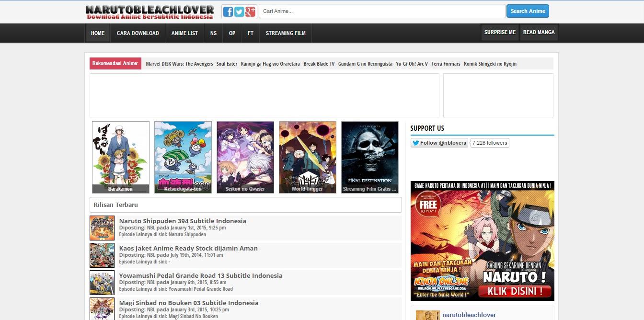644x320 pixels.
Task: Click KLIK DISINI on Ninja Online ad
Action: click(x=515, y=290)
